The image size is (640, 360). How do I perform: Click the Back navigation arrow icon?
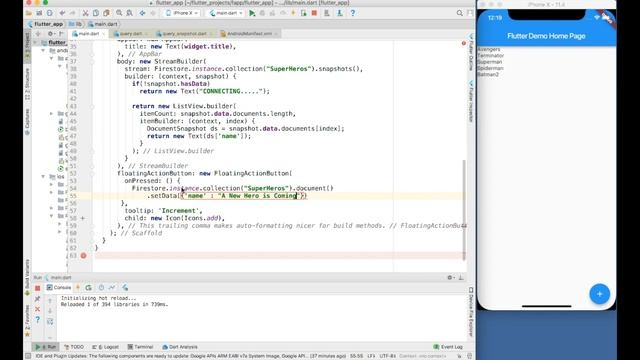click(142, 13)
